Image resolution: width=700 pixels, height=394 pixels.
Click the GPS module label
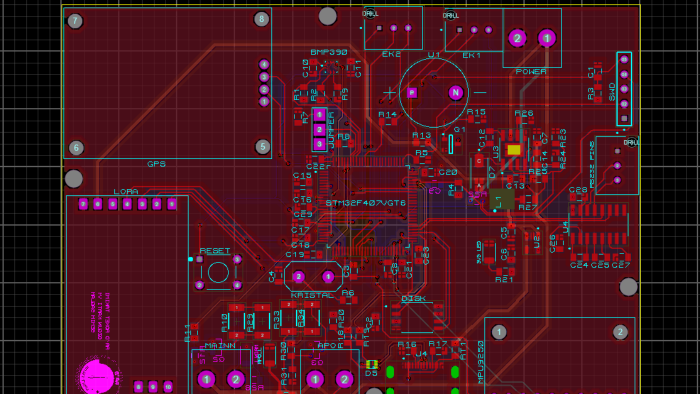156,164
